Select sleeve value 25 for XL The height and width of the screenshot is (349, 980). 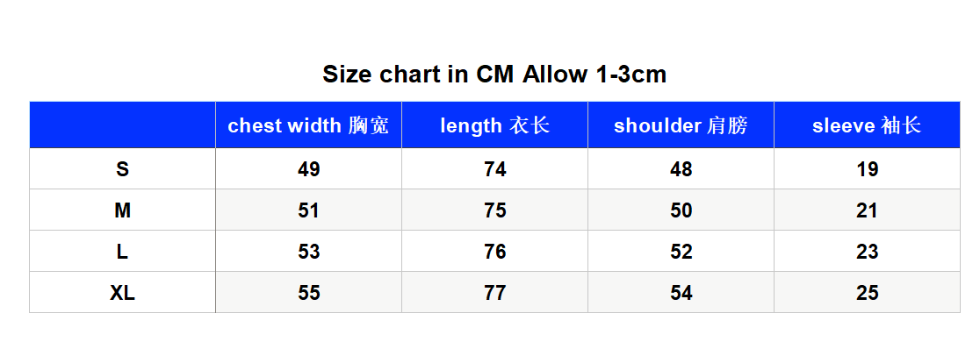pyautogui.click(x=868, y=293)
